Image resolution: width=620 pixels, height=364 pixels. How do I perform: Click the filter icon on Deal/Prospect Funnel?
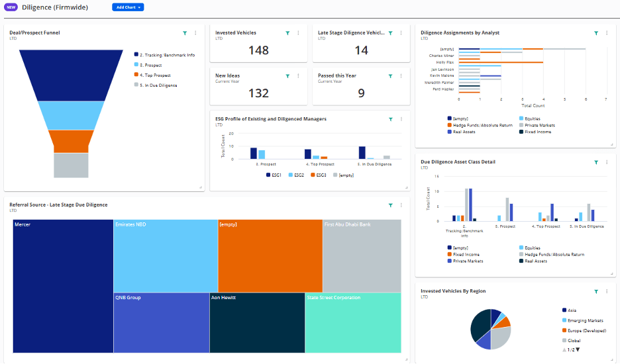(185, 32)
